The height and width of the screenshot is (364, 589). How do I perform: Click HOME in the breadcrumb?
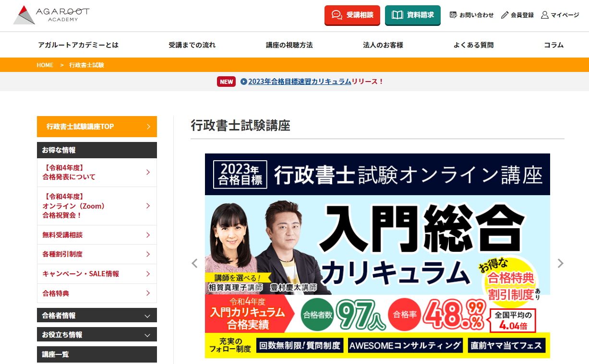click(x=45, y=65)
